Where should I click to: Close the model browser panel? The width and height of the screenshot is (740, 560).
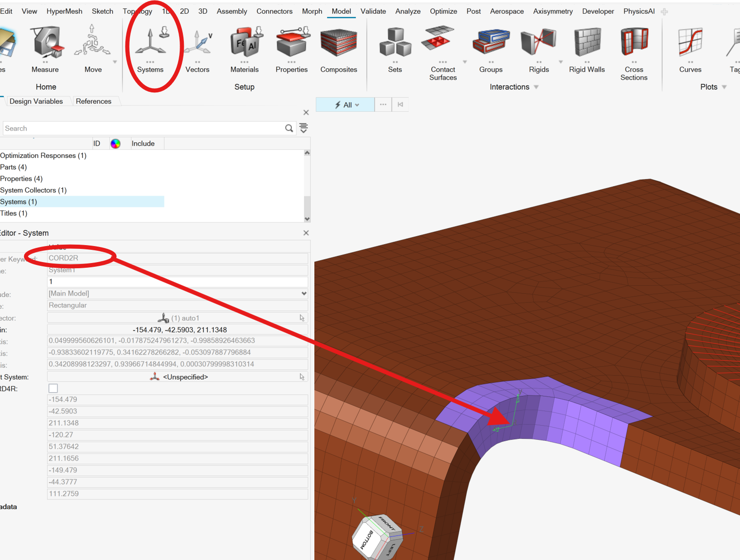(306, 112)
